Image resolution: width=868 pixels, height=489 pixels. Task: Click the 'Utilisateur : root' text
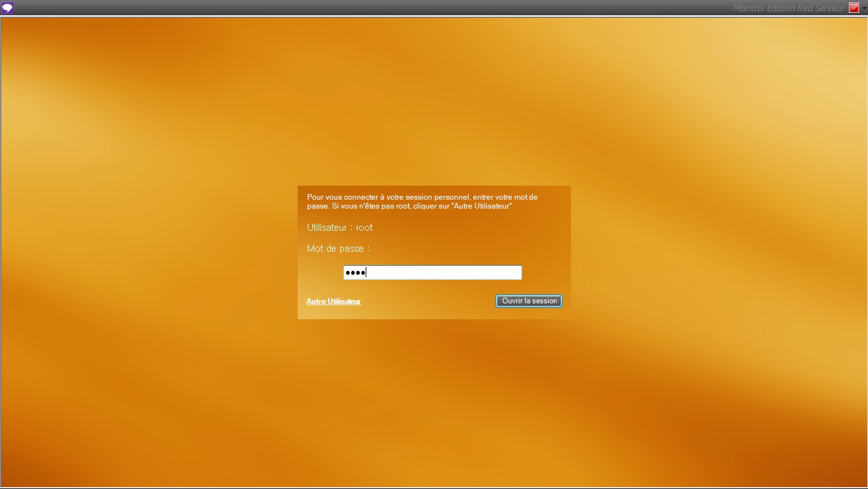coord(340,228)
